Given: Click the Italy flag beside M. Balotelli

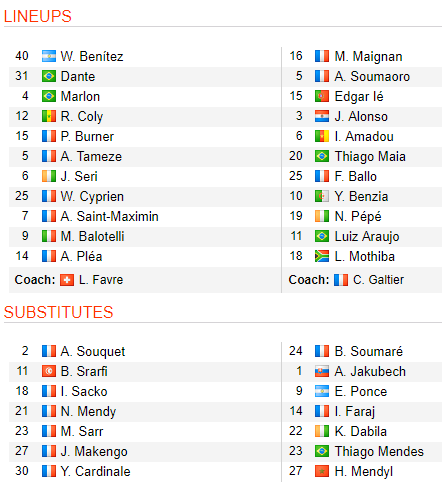Looking at the screenshot, I should (49, 236).
